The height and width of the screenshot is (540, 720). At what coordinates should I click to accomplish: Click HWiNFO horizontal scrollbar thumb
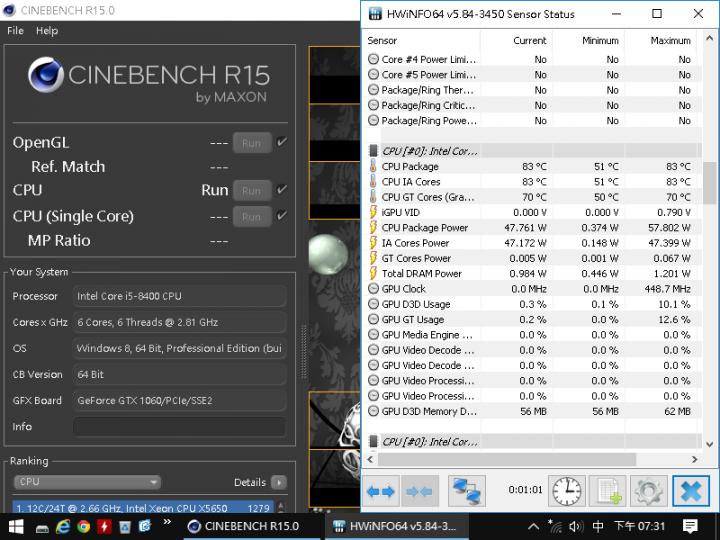coord(507,459)
